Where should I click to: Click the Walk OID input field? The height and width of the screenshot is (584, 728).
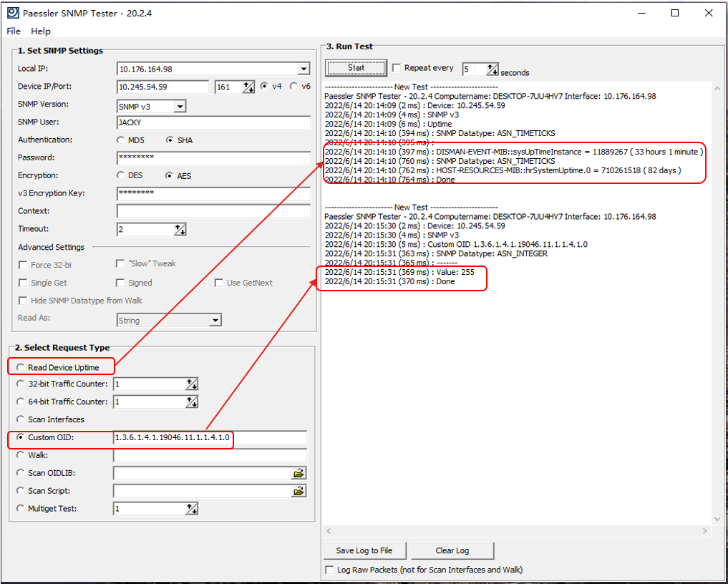(x=210, y=455)
